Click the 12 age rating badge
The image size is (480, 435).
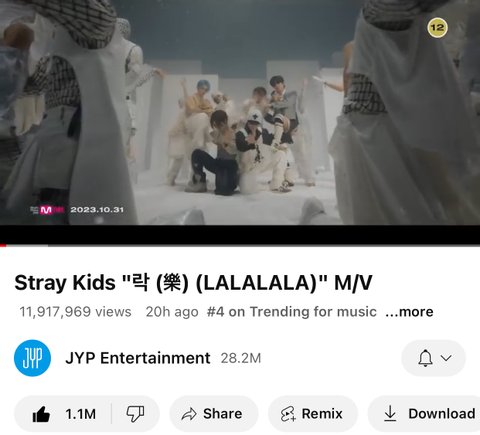437,27
